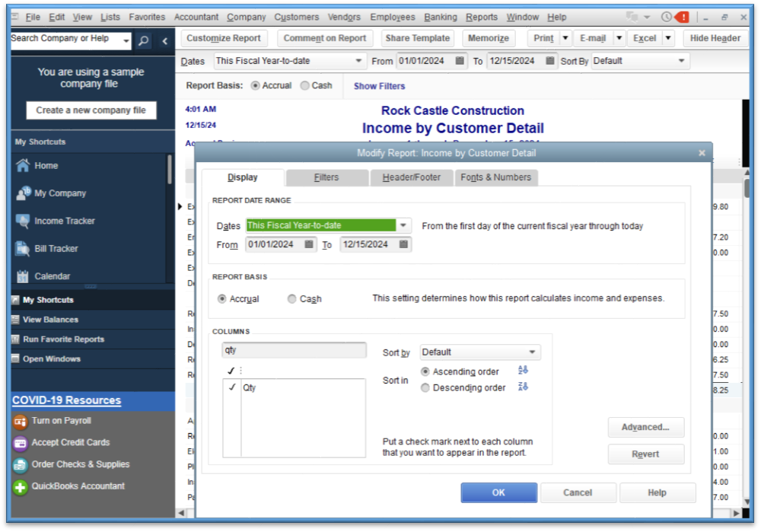Click the Advanced... button
761x532 pixels.
[x=645, y=427]
